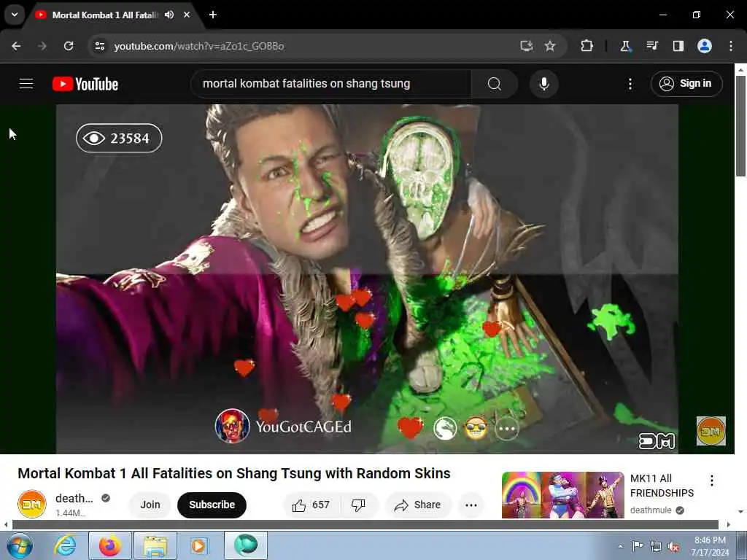Close the Mortal Kombat tab
Image resolution: width=747 pixels, height=560 pixels.
point(187,15)
